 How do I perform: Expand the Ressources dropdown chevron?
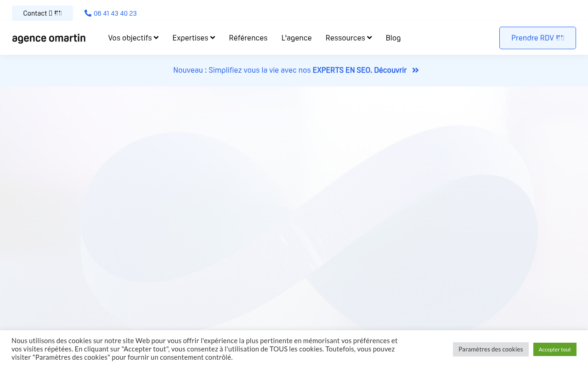coord(369,38)
